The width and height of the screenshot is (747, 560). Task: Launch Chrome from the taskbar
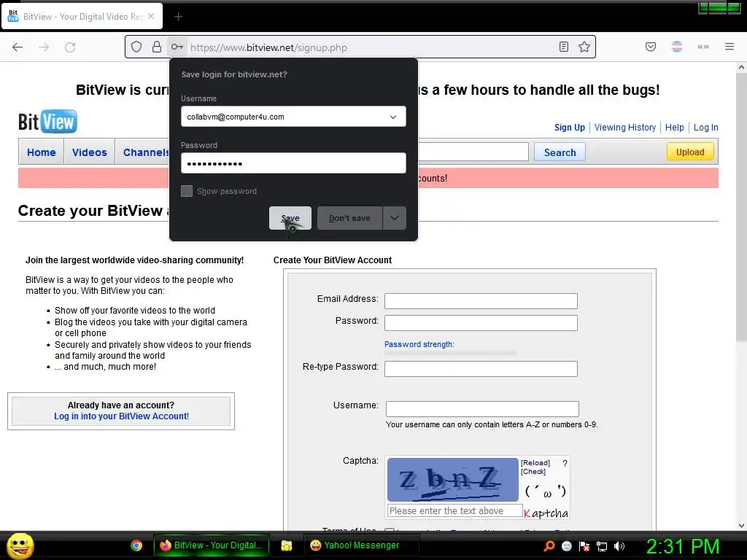pos(136,545)
